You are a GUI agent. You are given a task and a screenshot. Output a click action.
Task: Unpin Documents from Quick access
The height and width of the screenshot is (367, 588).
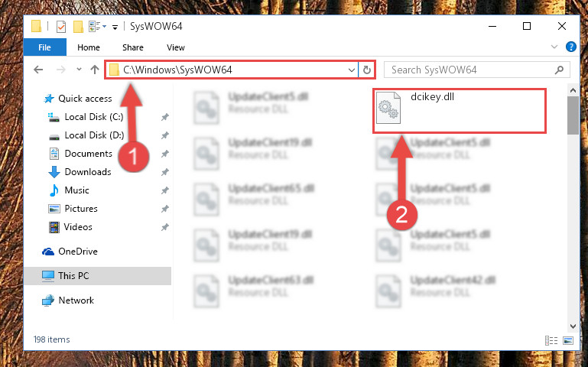click(x=164, y=154)
